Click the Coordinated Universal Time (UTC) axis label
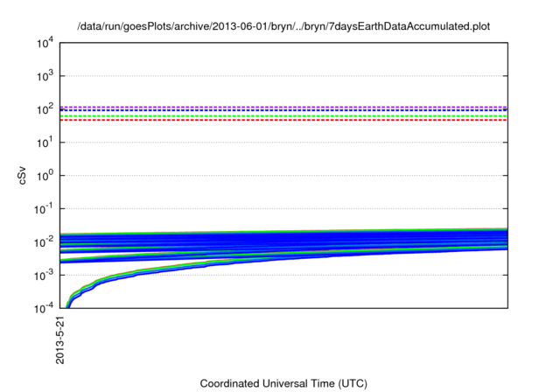Image resolution: width=560 pixels, height=392 pixels. [x=283, y=383]
